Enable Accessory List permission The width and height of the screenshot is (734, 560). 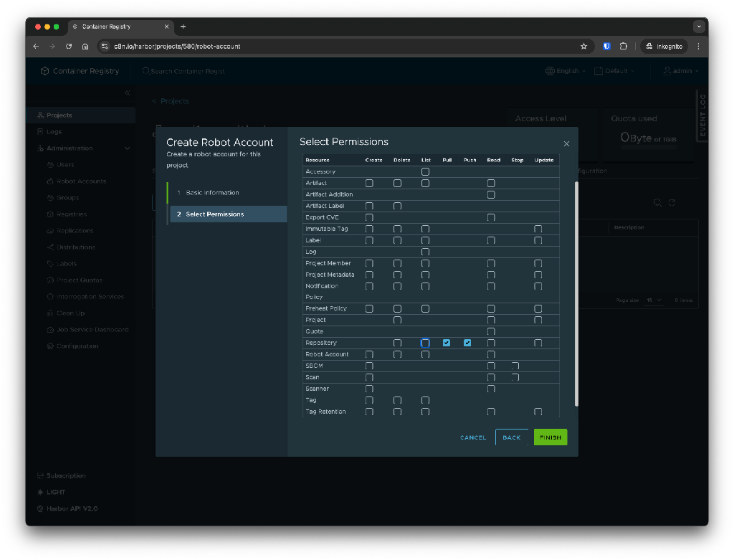pos(425,172)
